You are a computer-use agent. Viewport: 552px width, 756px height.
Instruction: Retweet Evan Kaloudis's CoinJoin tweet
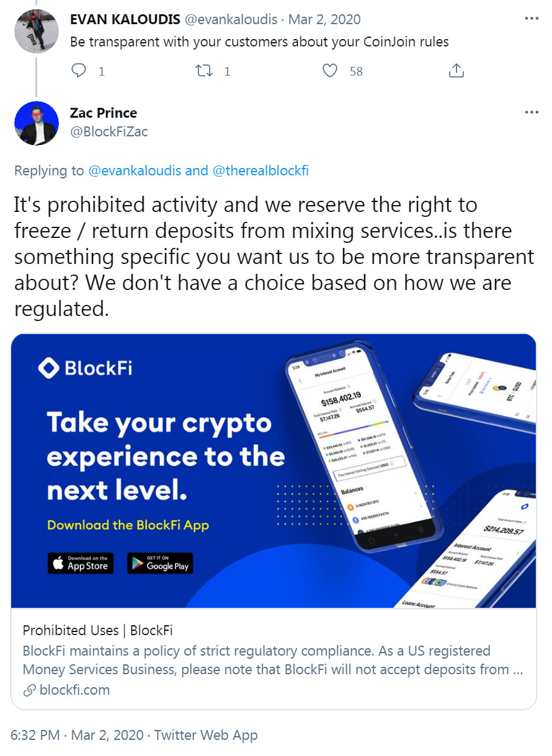[204, 71]
